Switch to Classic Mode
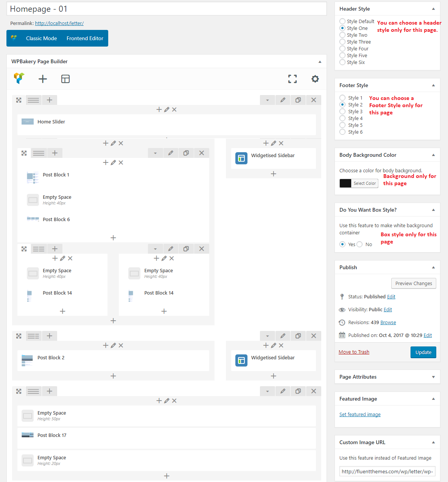448x482 pixels. (41, 38)
